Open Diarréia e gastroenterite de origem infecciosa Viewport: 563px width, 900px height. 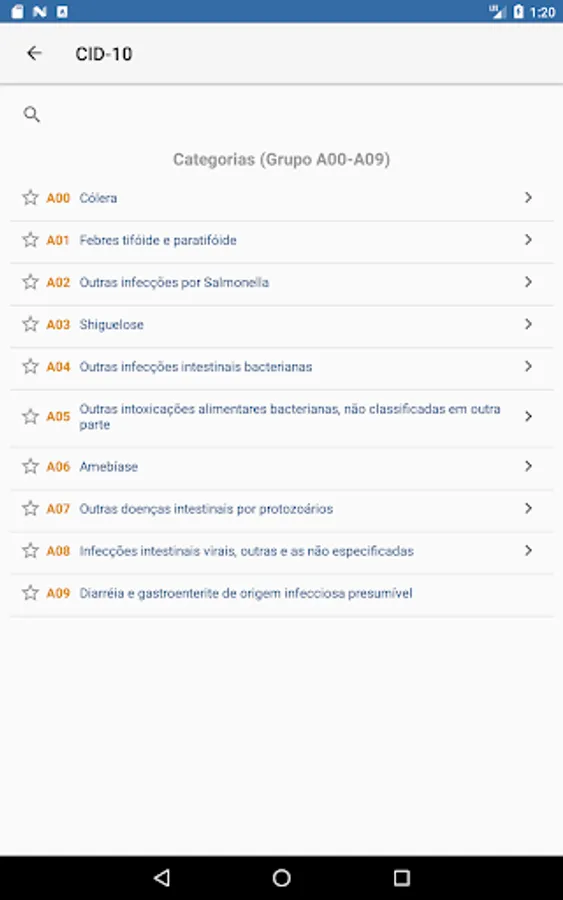click(x=246, y=593)
